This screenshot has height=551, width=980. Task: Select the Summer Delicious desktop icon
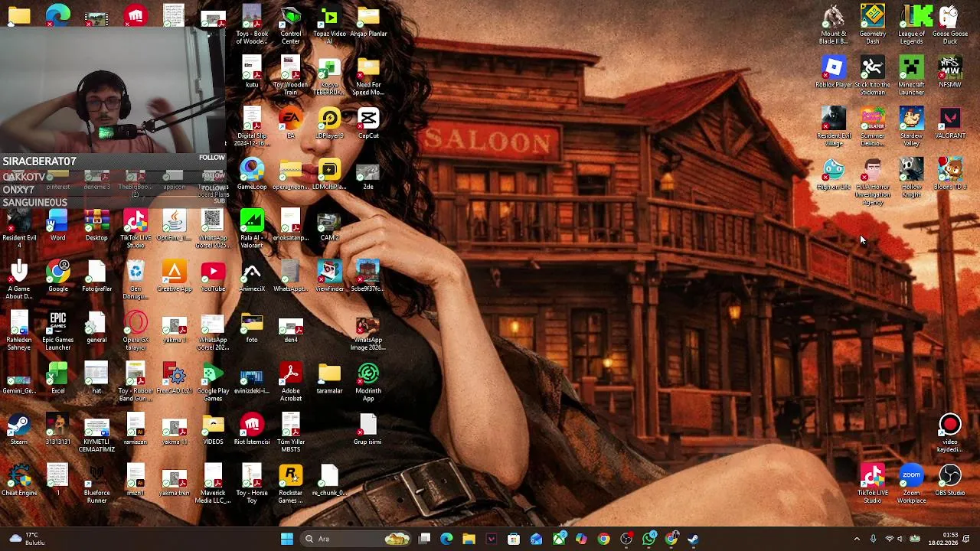point(872,126)
